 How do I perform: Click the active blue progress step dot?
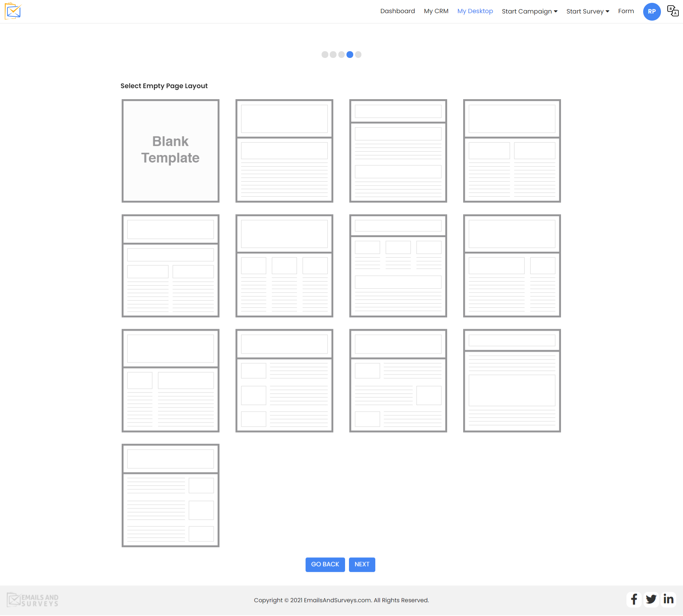(350, 54)
